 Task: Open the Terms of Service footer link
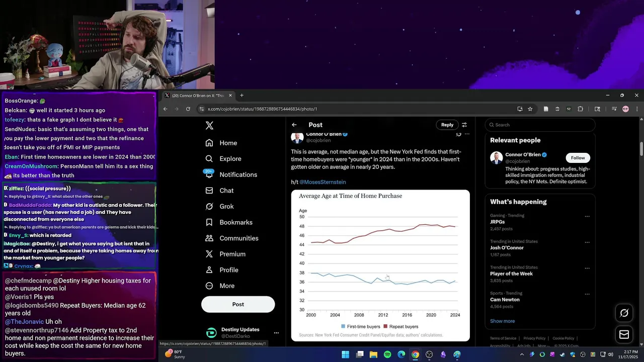pos(503,338)
